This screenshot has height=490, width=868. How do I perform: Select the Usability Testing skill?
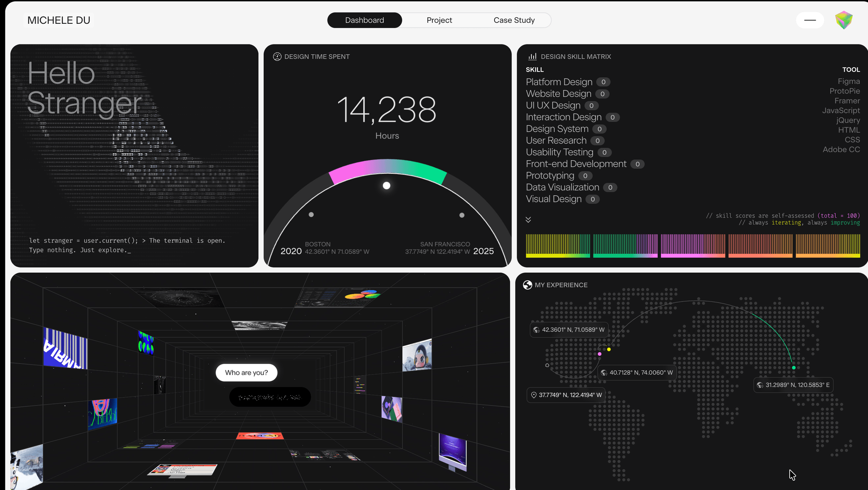click(x=568, y=152)
